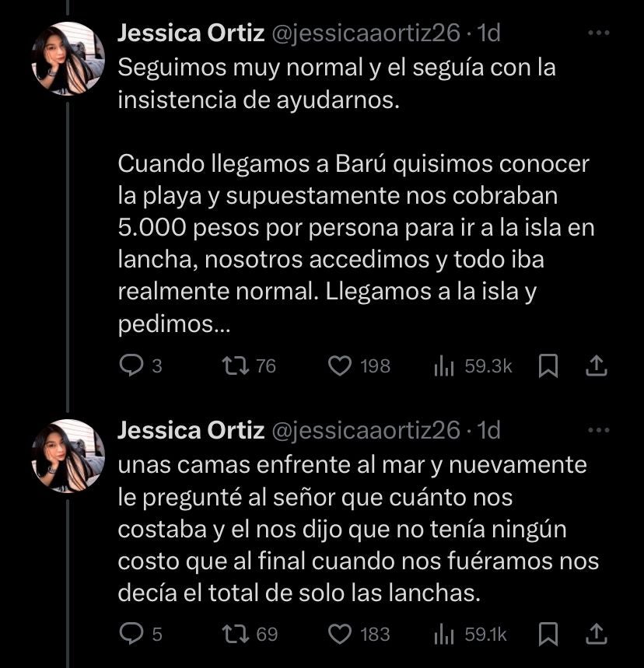
Task: Like the first tweet
Action: click(x=339, y=366)
